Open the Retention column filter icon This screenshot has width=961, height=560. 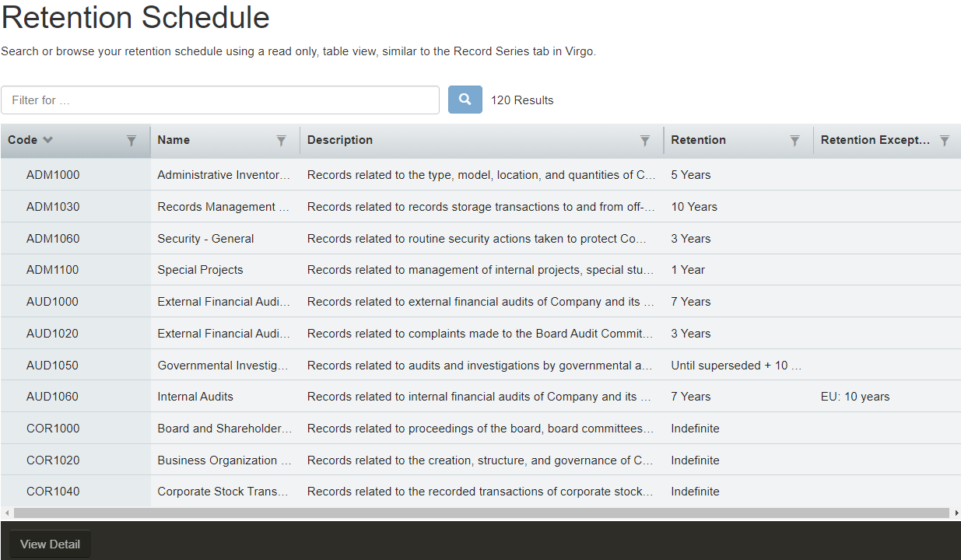(x=794, y=141)
